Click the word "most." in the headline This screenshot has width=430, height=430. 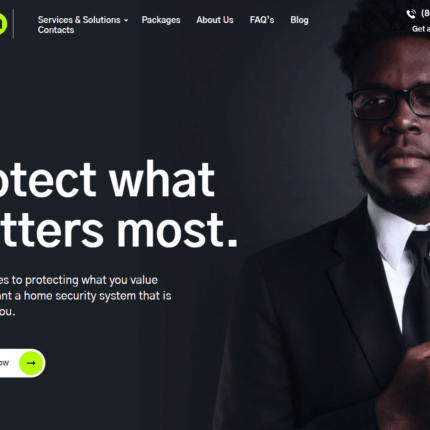(x=177, y=230)
